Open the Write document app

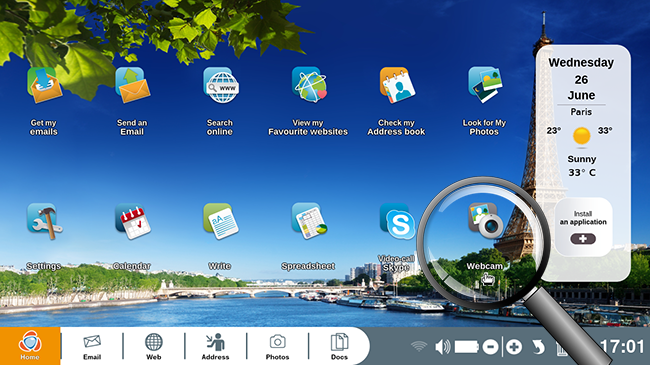pyautogui.click(x=221, y=221)
